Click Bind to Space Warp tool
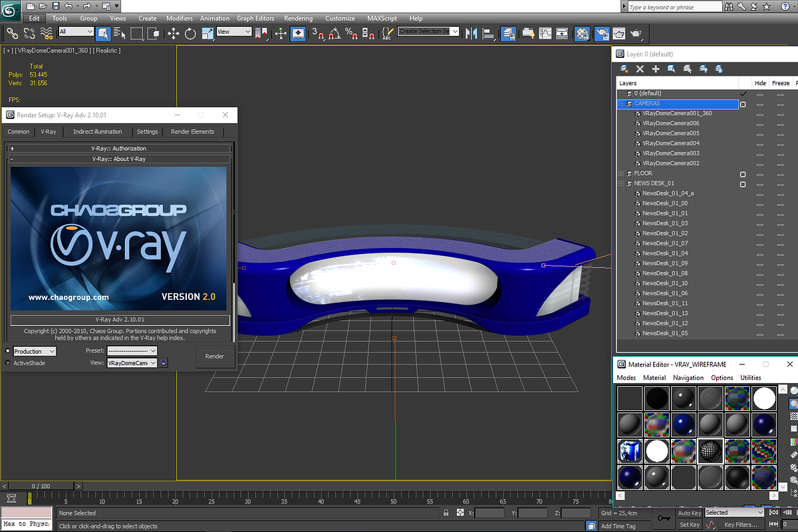 point(47,33)
